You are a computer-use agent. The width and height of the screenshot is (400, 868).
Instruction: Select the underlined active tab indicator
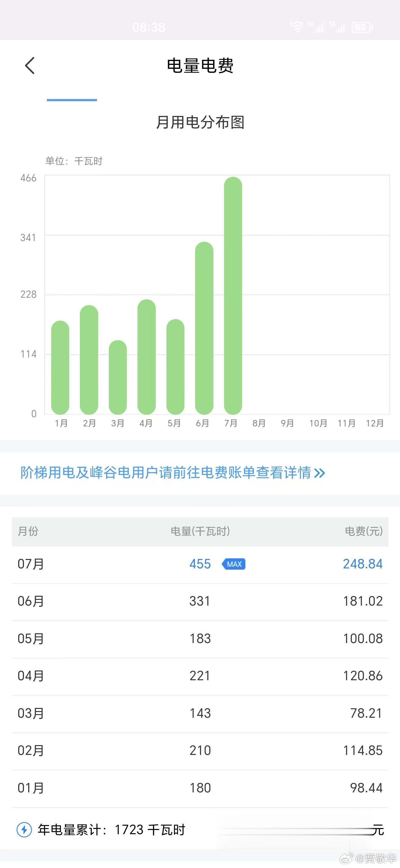tap(72, 100)
